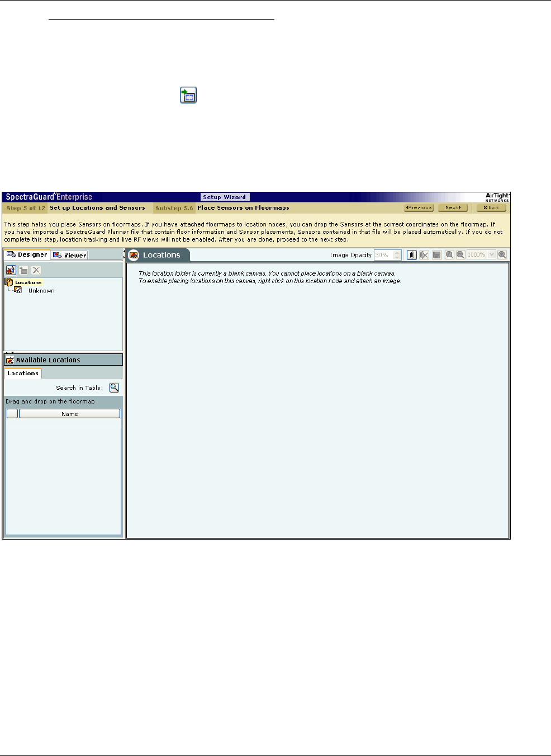This screenshot has height=756, width=551.
Task: Click the Locations canvas tab icon
Action: click(x=134, y=255)
